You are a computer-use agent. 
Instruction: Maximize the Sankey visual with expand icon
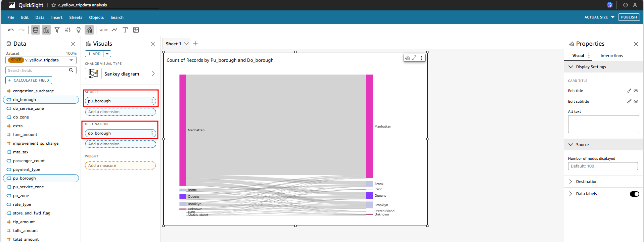point(414,58)
